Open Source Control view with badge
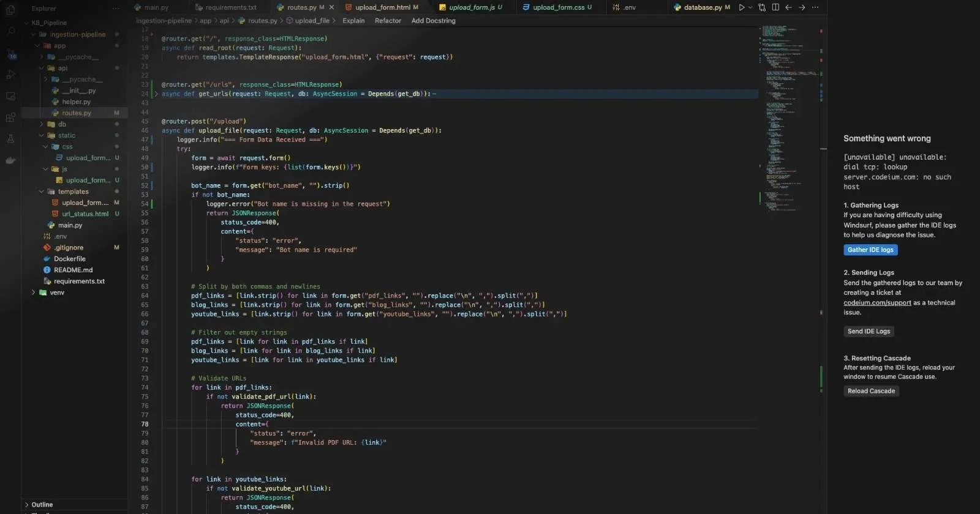The image size is (980, 514). [x=10, y=53]
